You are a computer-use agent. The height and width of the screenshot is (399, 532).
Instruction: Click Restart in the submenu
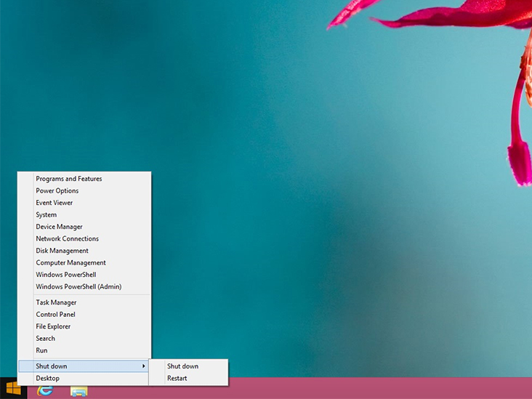(189, 379)
